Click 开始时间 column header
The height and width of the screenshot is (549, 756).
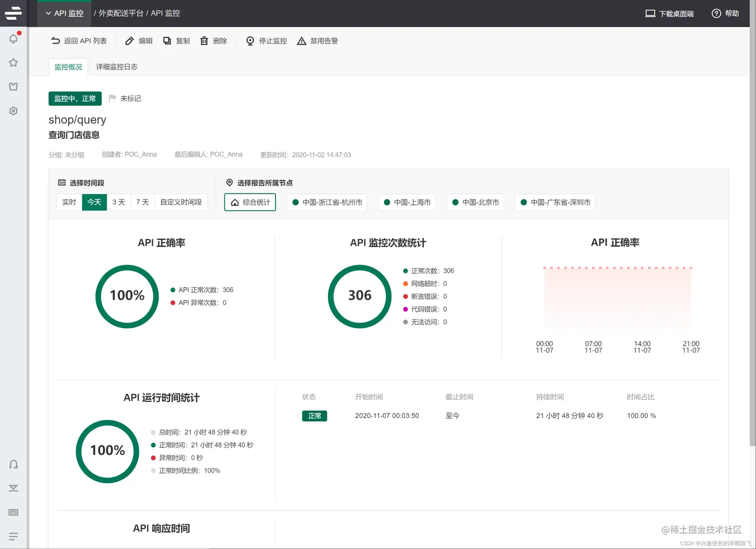tap(369, 397)
